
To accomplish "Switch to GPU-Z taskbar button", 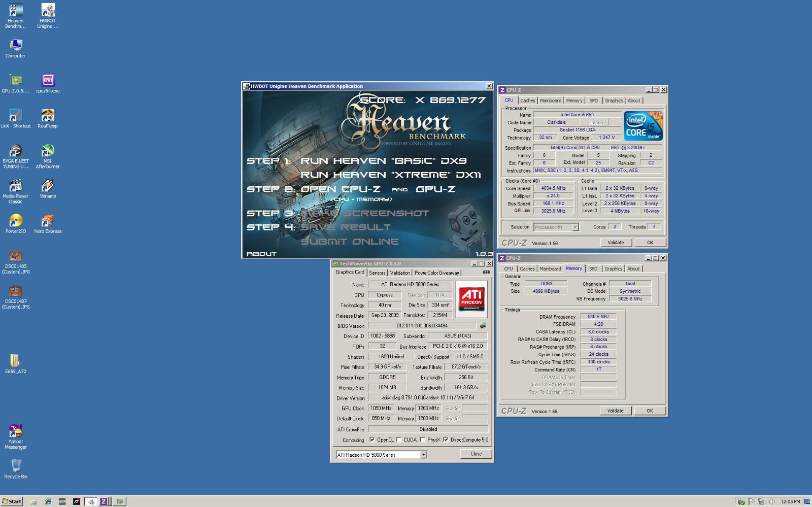I will (x=120, y=501).
